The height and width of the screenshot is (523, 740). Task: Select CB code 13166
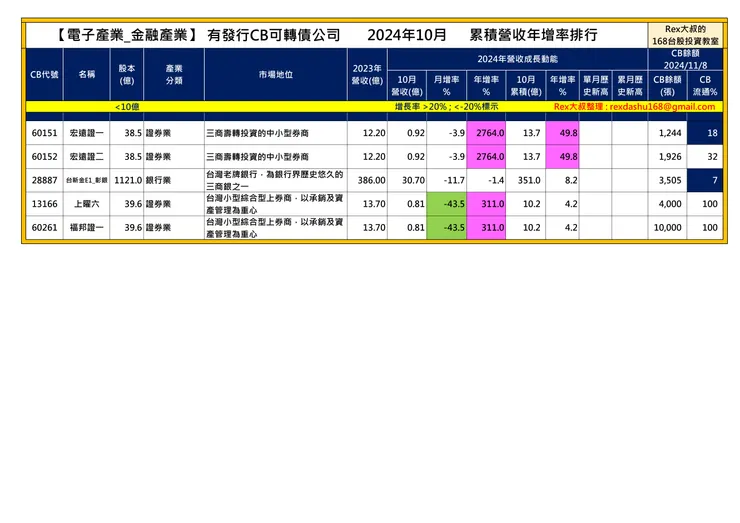(x=44, y=204)
